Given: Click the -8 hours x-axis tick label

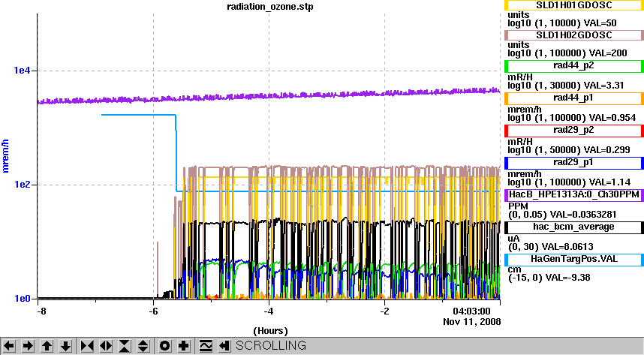Looking at the screenshot, I should pos(41,311).
